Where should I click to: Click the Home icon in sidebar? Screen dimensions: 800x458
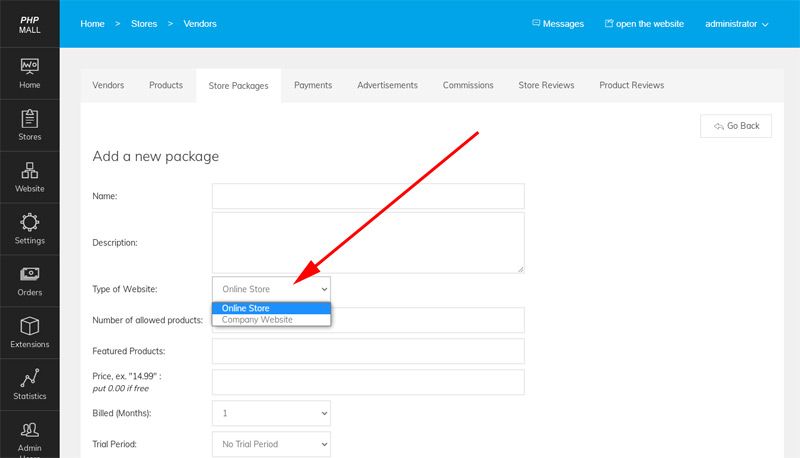point(30,68)
